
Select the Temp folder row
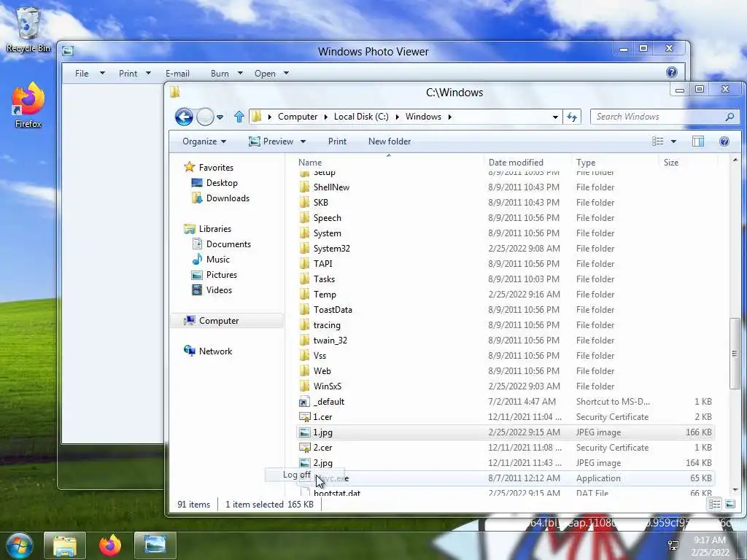point(505,295)
